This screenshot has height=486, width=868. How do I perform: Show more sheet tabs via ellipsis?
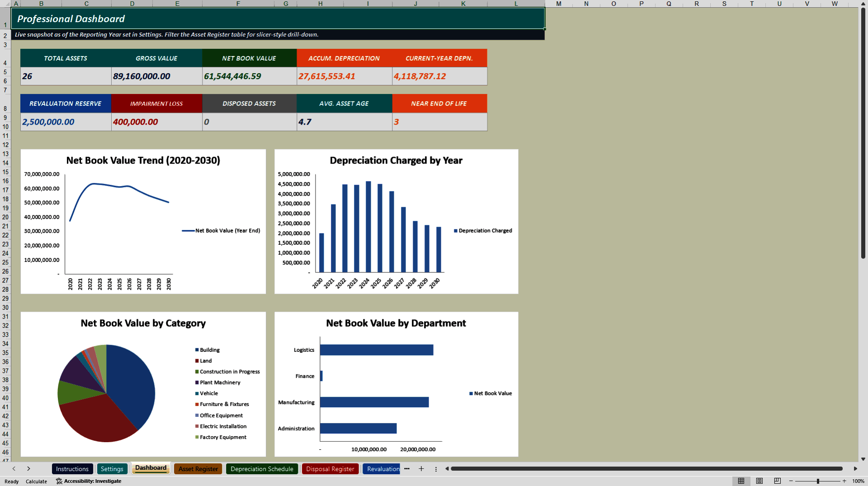coord(407,469)
